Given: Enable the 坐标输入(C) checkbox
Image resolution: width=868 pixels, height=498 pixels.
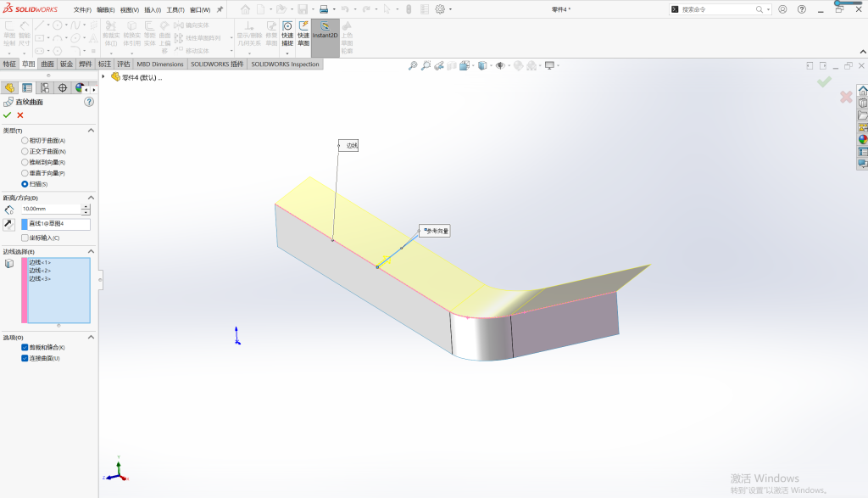Looking at the screenshot, I should pos(25,238).
